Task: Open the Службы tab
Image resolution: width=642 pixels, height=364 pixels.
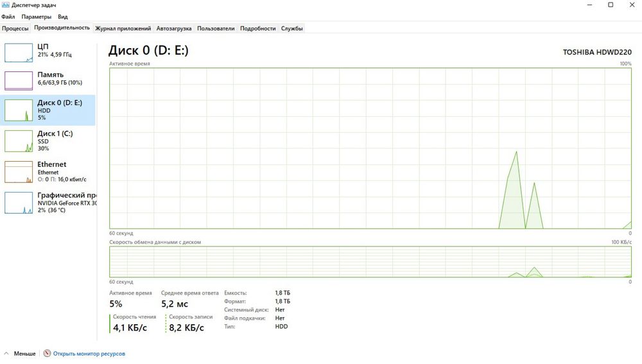Action: coord(292,28)
